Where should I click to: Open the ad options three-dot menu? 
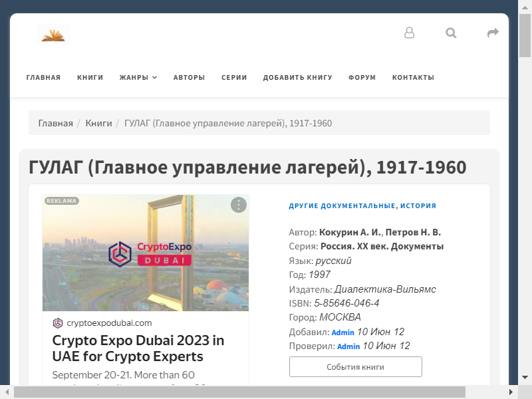(x=239, y=205)
